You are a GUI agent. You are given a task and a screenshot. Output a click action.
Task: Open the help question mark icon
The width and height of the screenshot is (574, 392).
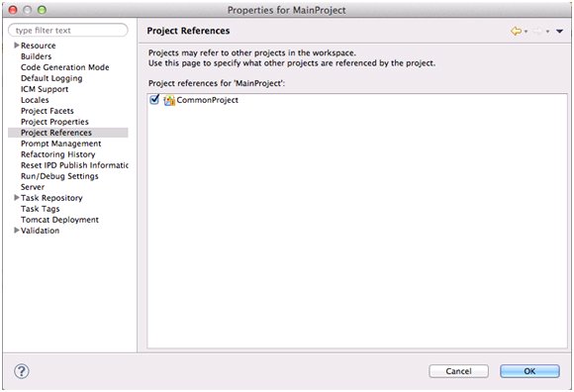pos(21,371)
